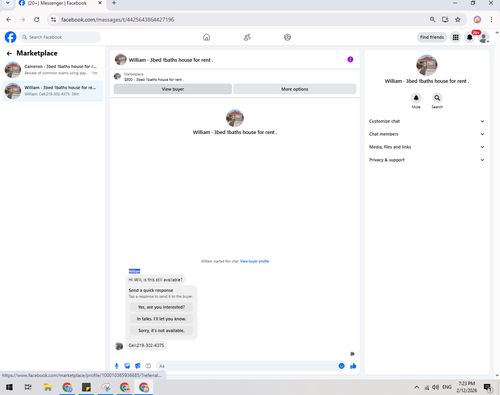Open Task View on the taskbar

click(28, 387)
